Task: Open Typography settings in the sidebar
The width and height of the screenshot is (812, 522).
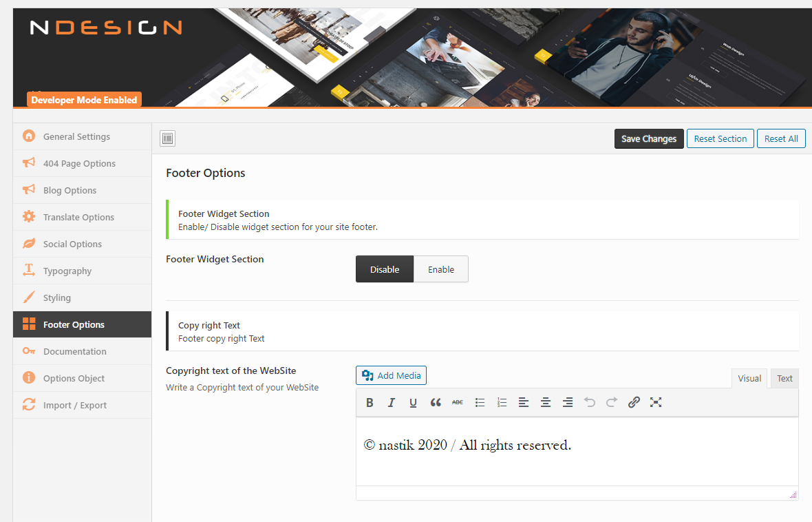Action: click(67, 271)
